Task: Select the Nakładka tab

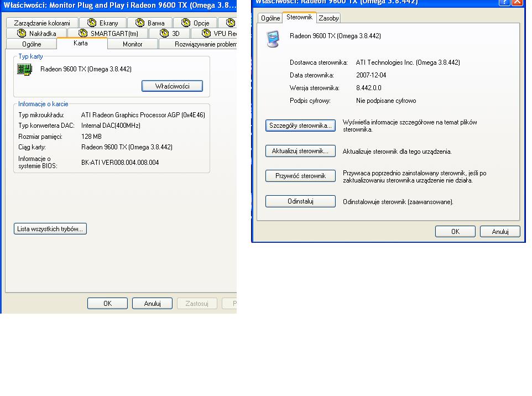Action: [36, 34]
